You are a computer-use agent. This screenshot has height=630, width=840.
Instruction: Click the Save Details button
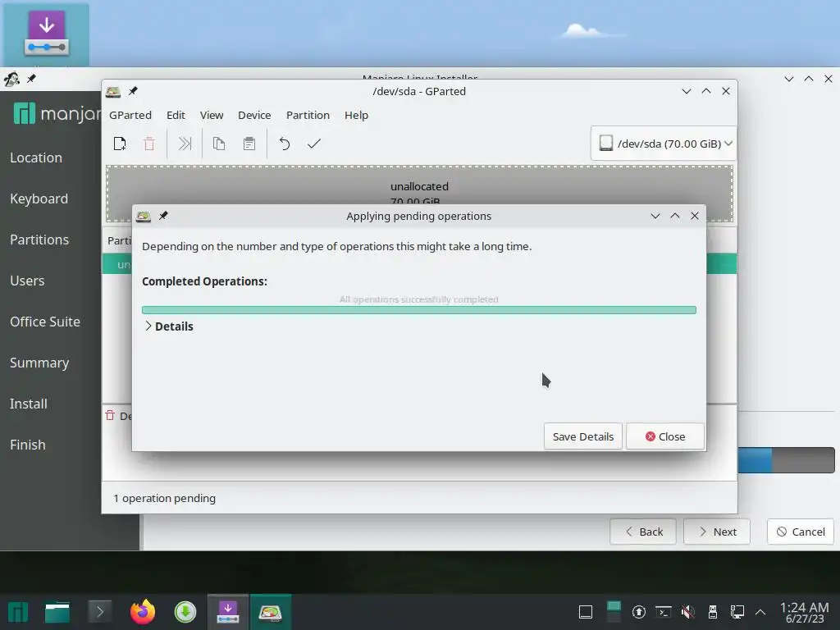point(583,436)
